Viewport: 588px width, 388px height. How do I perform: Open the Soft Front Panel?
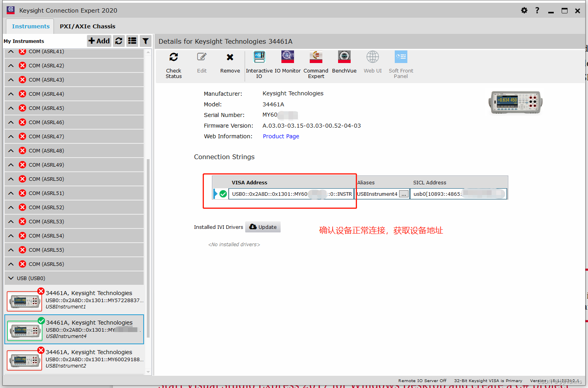(x=401, y=63)
